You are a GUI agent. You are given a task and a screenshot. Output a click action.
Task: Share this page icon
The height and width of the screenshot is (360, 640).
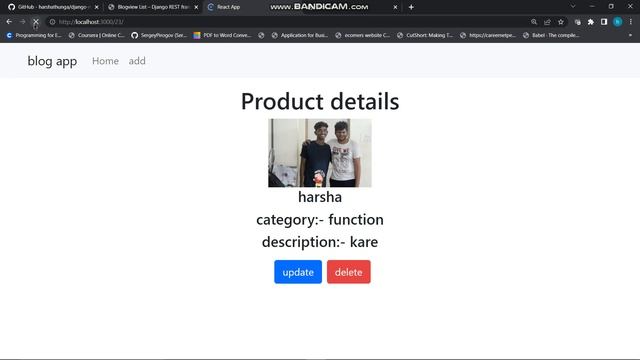pyautogui.click(x=547, y=22)
